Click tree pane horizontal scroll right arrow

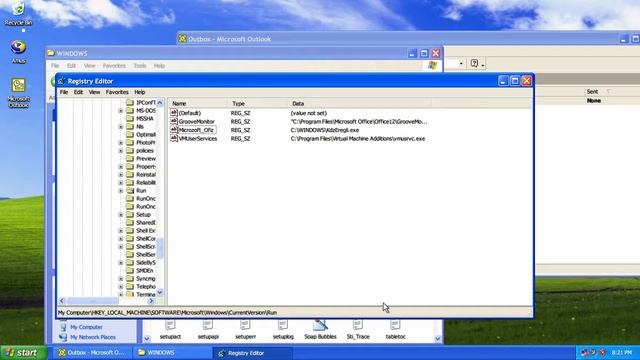tap(151, 301)
